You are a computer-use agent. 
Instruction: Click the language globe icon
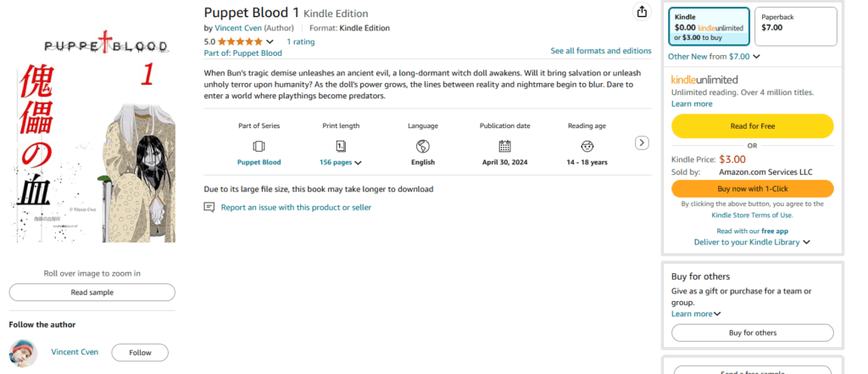point(423,146)
